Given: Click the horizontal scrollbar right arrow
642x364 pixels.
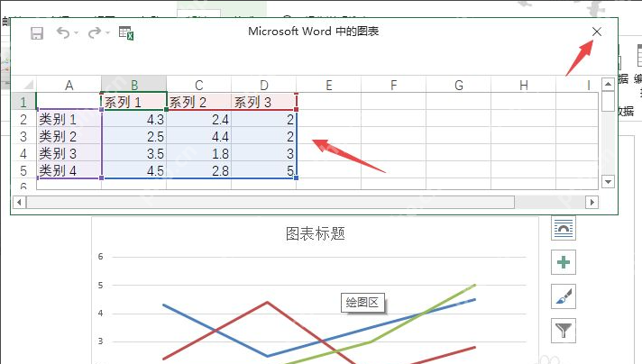Looking at the screenshot, I should (592, 202).
